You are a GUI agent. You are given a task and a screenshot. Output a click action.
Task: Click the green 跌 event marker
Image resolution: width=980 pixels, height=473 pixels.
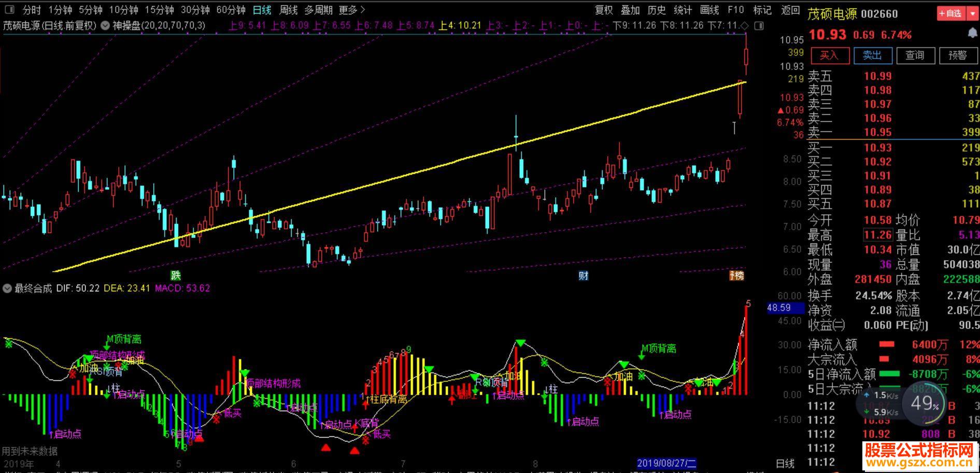(176, 275)
